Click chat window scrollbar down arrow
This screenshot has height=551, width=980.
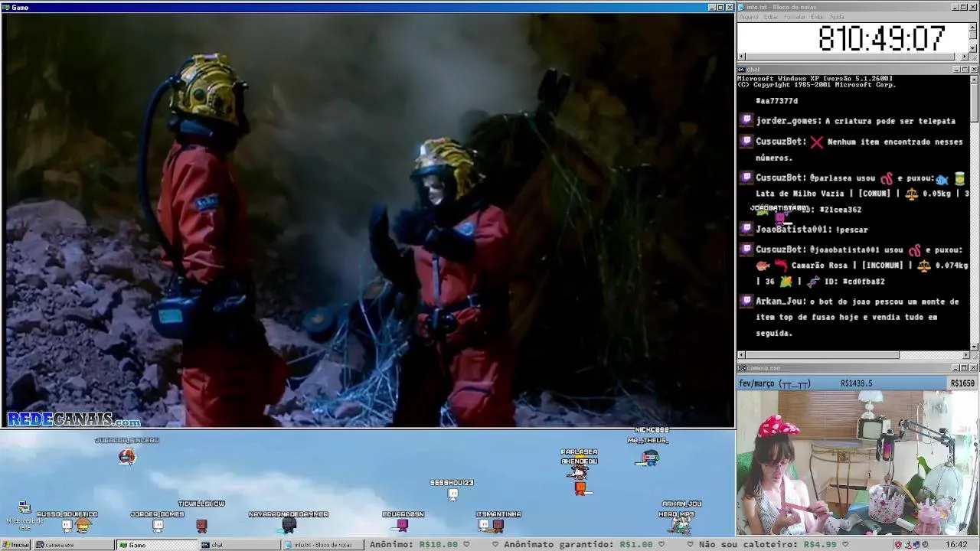pos(974,346)
